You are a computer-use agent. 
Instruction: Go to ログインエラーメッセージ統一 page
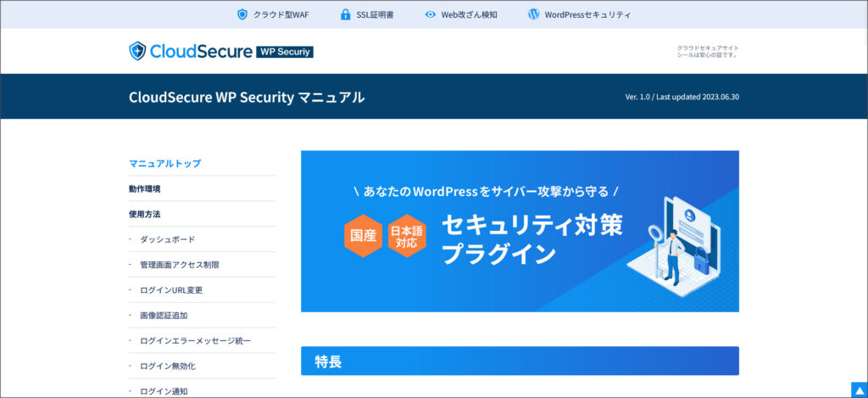(196, 341)
